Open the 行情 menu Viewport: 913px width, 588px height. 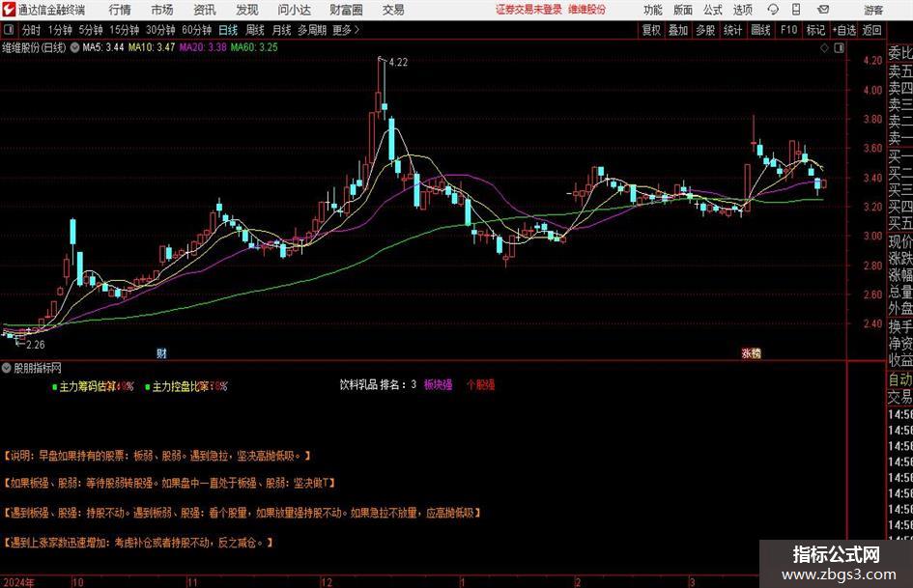(x=120, y=10)
